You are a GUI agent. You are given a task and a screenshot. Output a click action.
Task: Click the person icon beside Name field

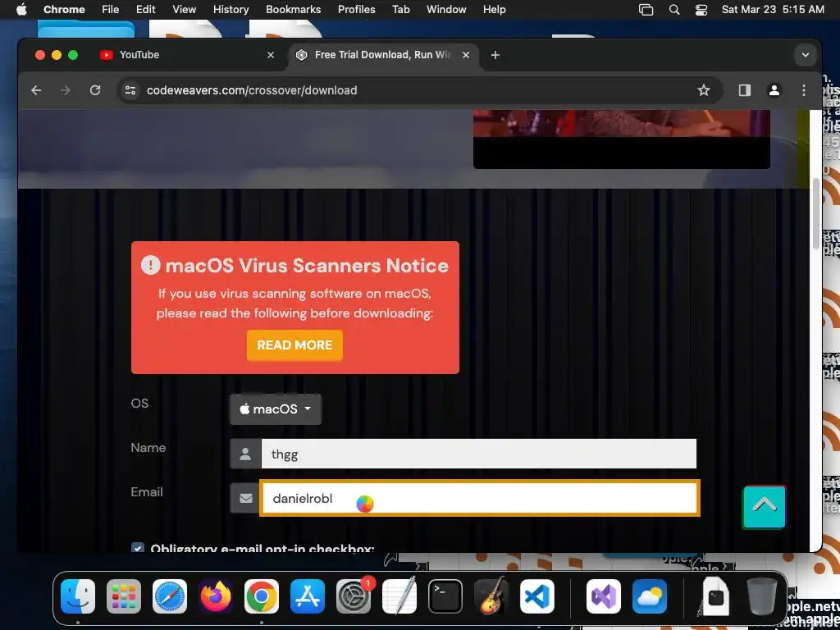(246, 454)
